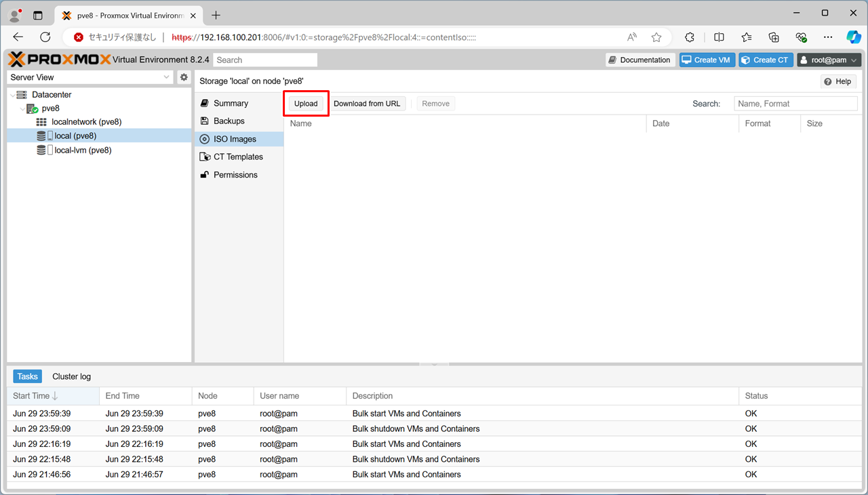This screenshot has width=868, height=495.
Task: Click the security warning icon in address bar
Action: (x=79, y=37)
